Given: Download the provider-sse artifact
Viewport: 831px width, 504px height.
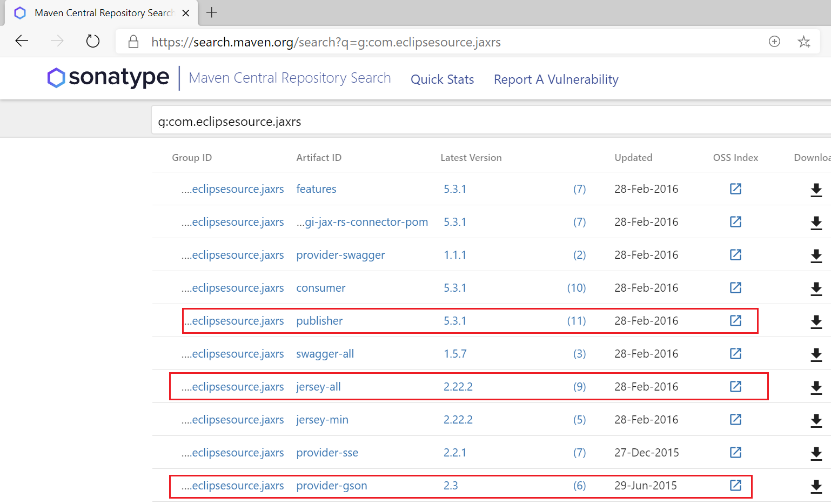Looking at the screenshot, I should click(816, 454).
